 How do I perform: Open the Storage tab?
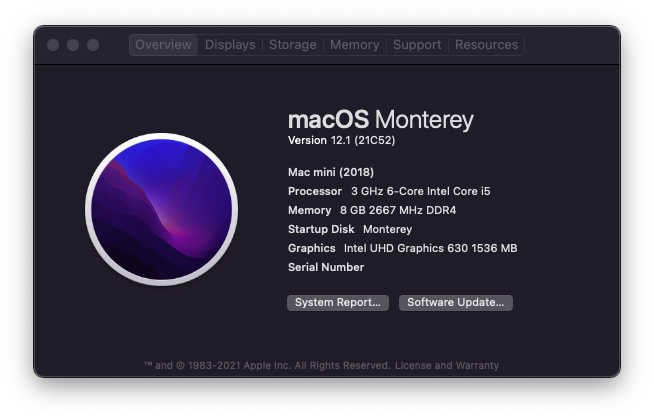[x=292, y=45]
